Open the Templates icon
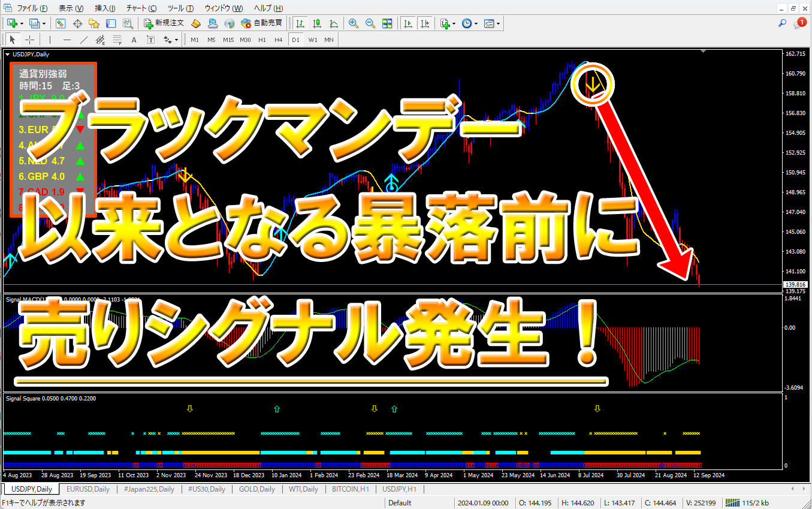This screenshot has height=509, width=812. (490, 23)
